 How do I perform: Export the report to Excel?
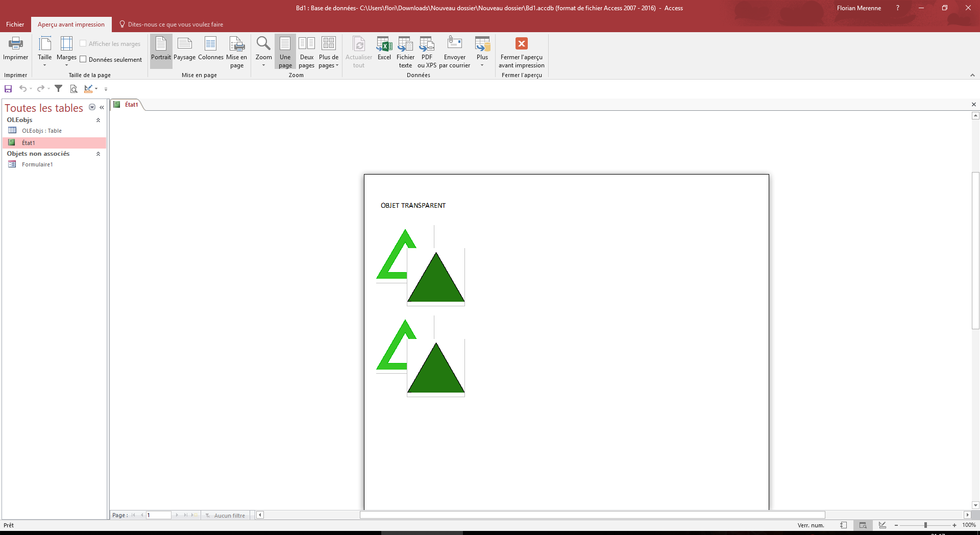coord(384,49)
